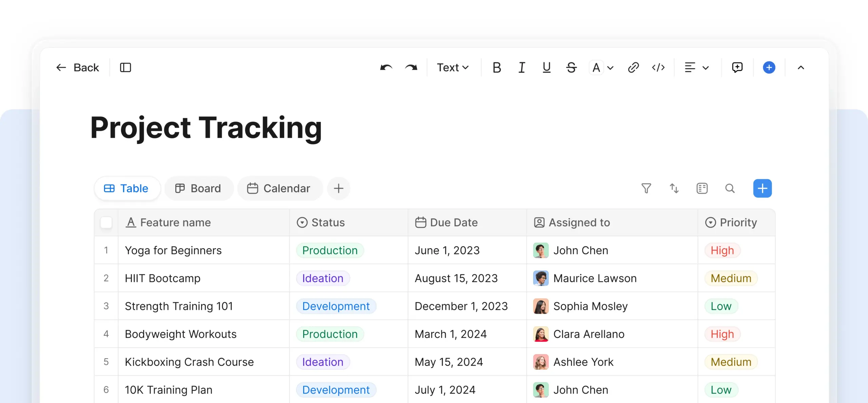The image size is (868, 403).
Task: Click the sort arrows icon
Action: click(x=674, y=188)
